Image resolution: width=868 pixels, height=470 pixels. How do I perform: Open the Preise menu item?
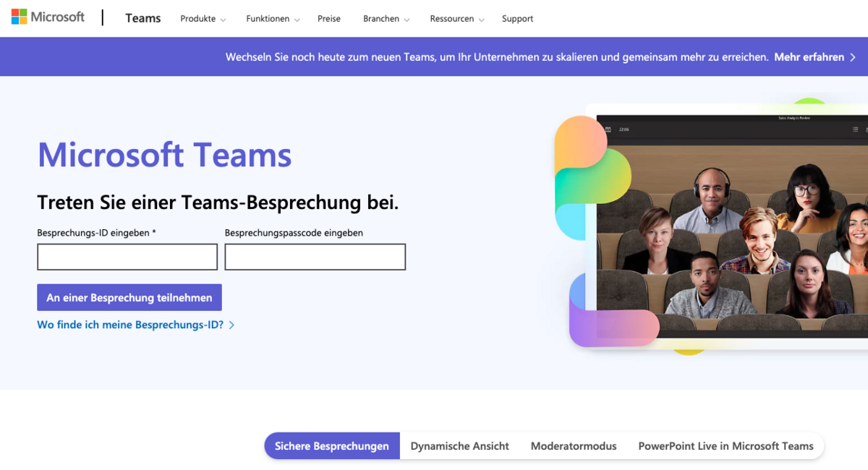[x=328, y=19]
